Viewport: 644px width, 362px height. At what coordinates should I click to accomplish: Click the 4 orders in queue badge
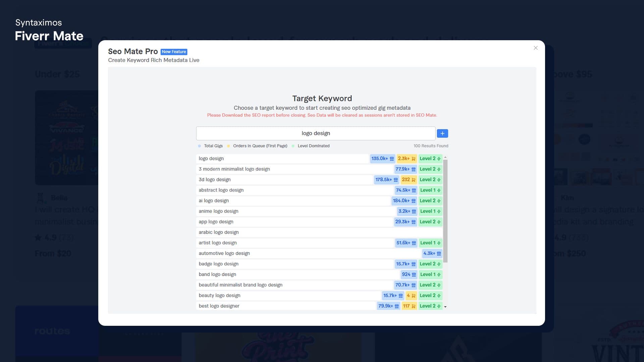pos(411,296)
